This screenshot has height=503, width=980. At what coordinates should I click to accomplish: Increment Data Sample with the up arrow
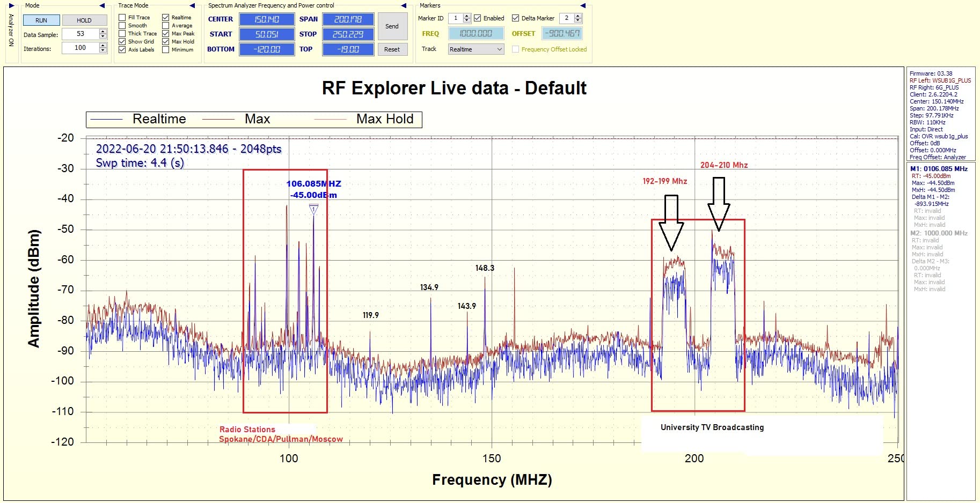pos(103,31)
